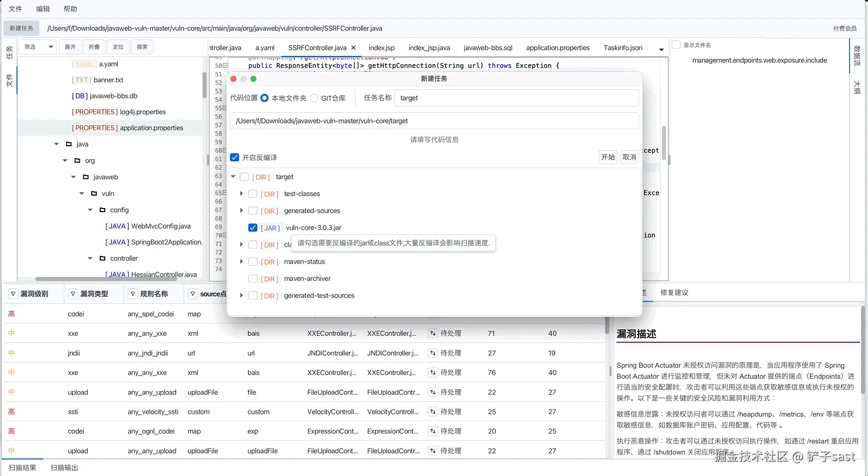
Task: Click 取消 to cancel the dialog
Action: (630, 157)
